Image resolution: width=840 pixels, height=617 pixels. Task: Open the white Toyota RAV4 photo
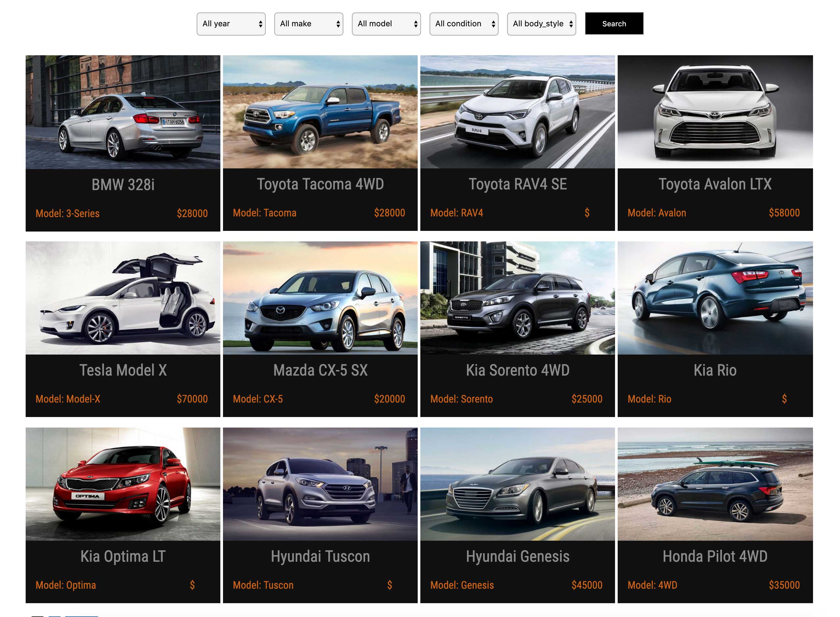click(x=517, y=112)
